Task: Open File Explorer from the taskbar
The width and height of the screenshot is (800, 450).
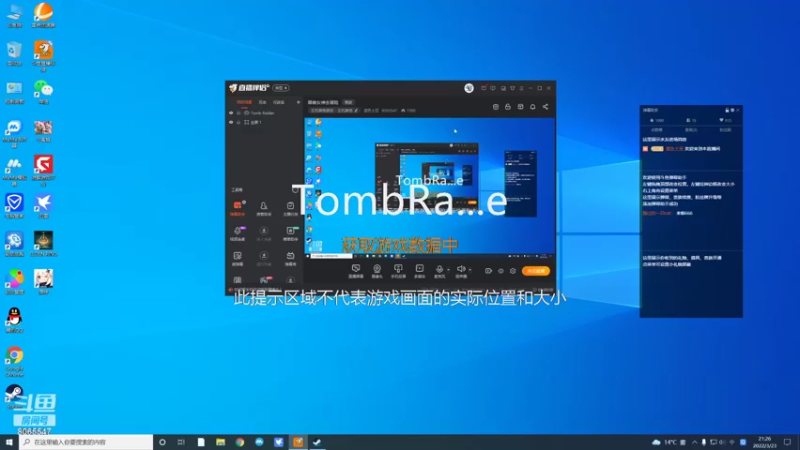Action: pyautogui.click(x=220, y=442)
